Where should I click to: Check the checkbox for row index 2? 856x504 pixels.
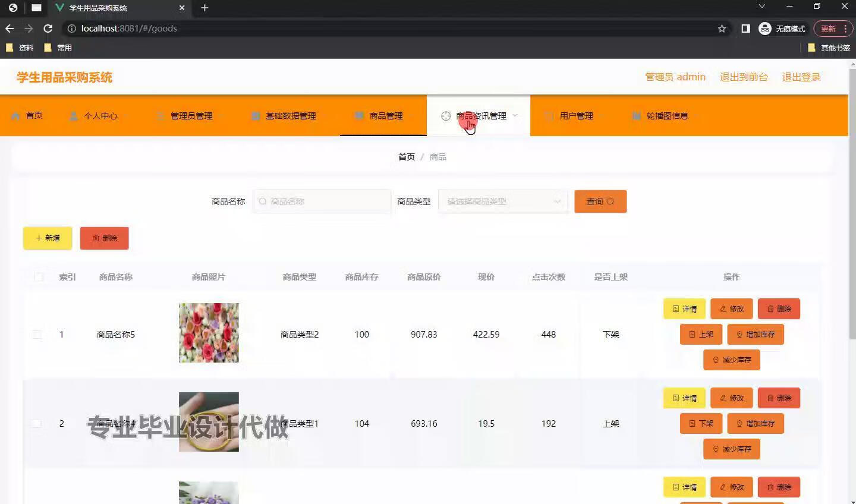(x=37, y=424)
